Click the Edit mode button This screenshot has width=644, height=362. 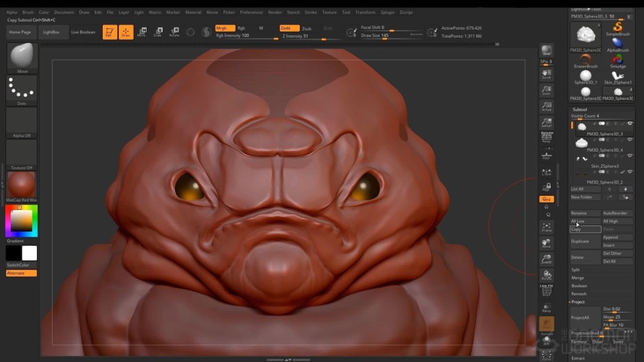point(110,32)
